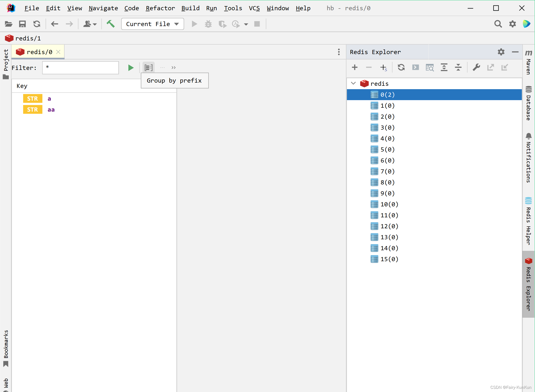This screenshot has height=392, width=535.
Task: Click the Filter text field
Action: (x=80, y=68)
